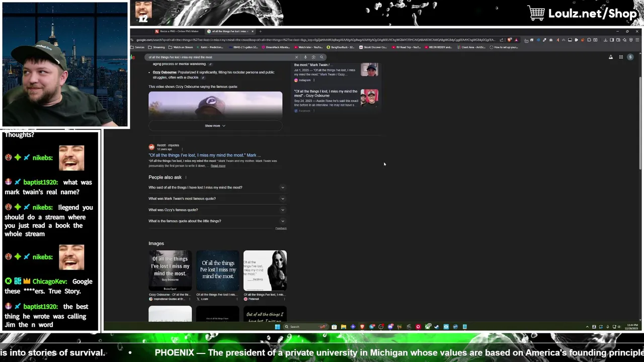Close the Google search results tab
The width and height of the screenshot is (644, 362).
253,31
